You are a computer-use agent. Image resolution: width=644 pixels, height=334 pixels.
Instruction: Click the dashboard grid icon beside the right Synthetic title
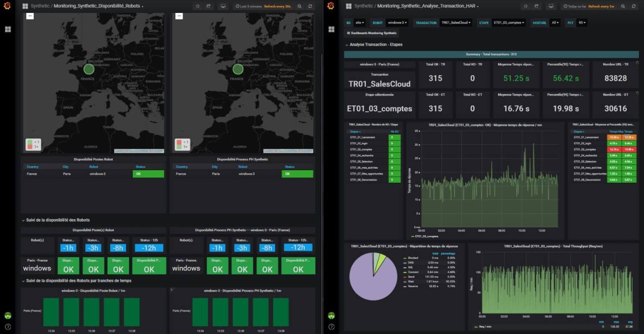(x=349, y=6)
